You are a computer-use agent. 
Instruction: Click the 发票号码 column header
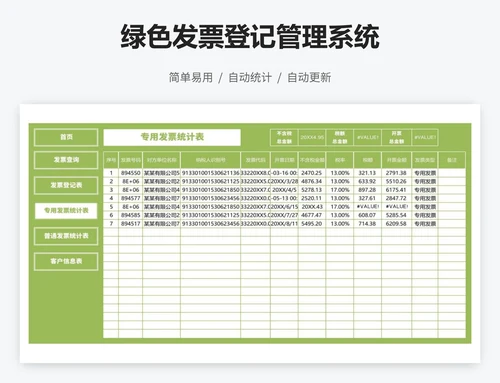coord(130,160)
